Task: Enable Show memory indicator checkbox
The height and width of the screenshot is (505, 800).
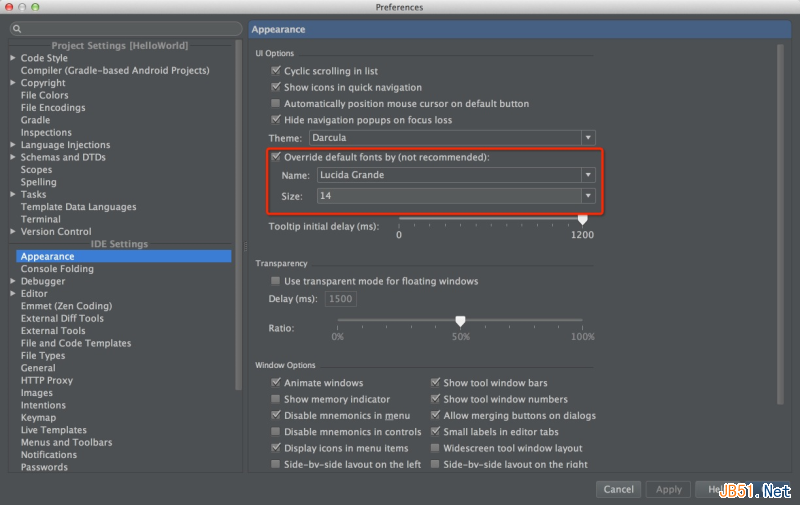Action: pos(276,399)
